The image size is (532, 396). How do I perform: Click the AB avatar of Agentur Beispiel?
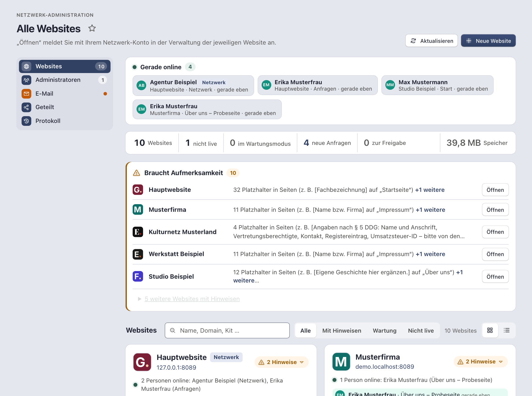[142, 85]
